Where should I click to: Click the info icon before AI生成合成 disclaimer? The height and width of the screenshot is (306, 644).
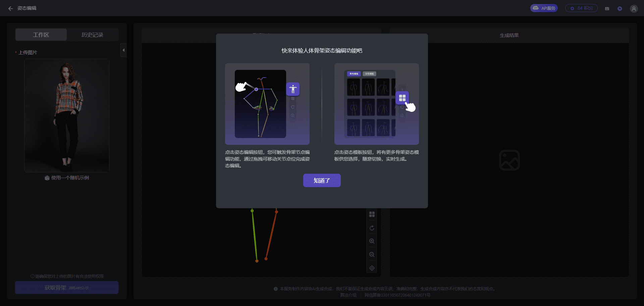(276, 289)
